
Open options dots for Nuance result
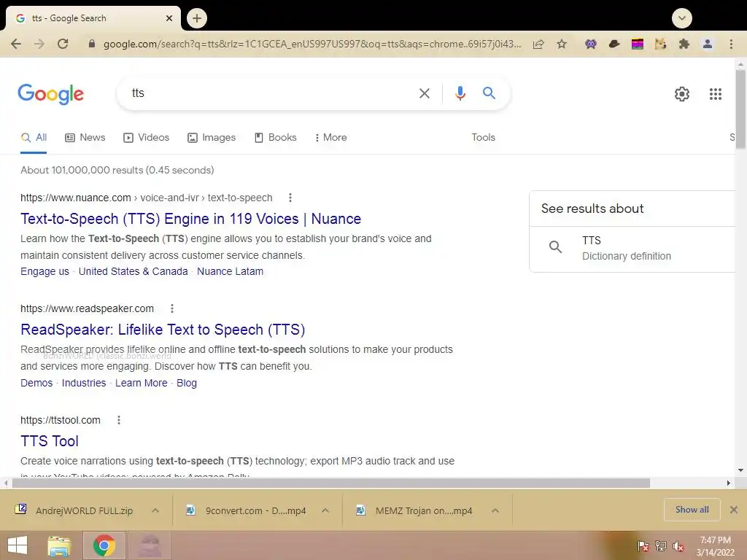290,198
